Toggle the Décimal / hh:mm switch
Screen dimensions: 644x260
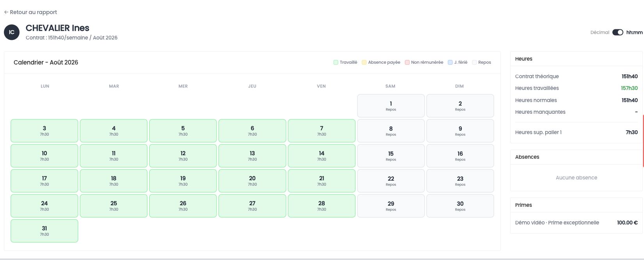click(x=618, y=32)
